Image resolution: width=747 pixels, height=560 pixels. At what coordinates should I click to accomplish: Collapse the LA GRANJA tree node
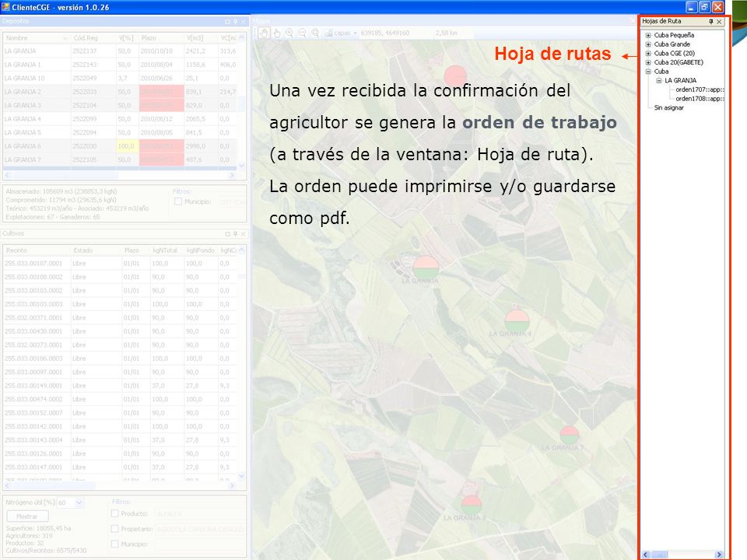click(659, 80)
